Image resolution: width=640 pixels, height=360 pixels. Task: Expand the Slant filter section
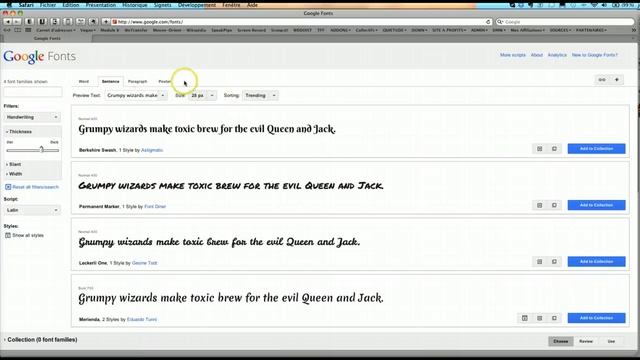pyautogui.click(x=13, y=164)
